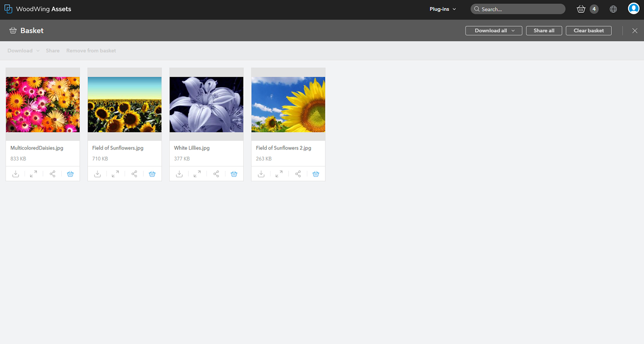Click the 377 KB file size text
The height and width of the screenshot is (344, 644).
pyautogui.click(x=182, y=159)
